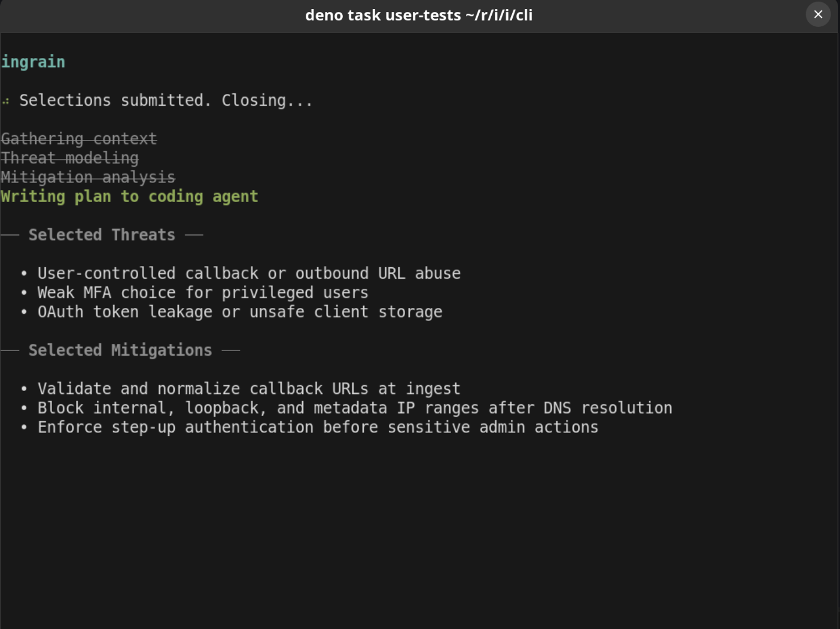Click bullet before OAuth token leakage line
The width and height of the screenshot is (840, 629).
(x=24, y=312)
